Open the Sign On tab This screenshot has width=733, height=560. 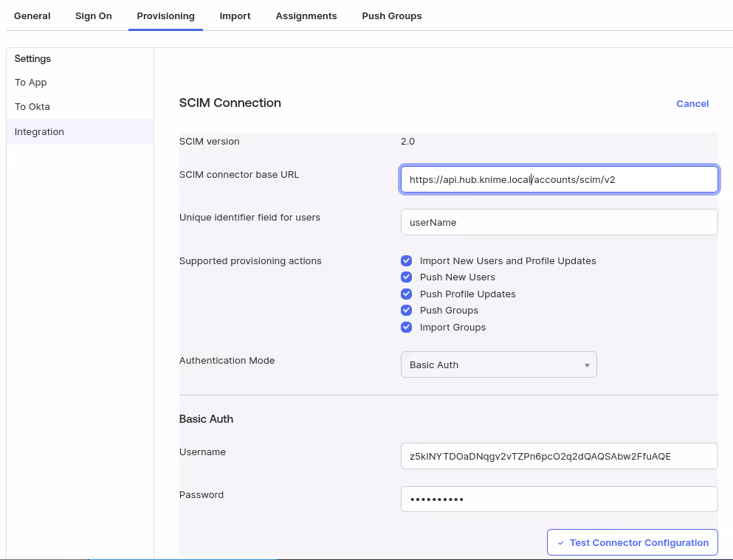[x=93, y=15]
